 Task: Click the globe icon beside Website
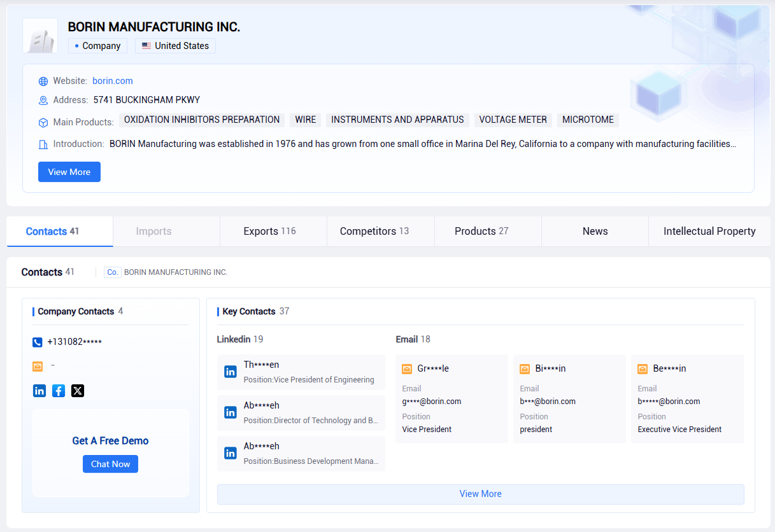point(43,81)
